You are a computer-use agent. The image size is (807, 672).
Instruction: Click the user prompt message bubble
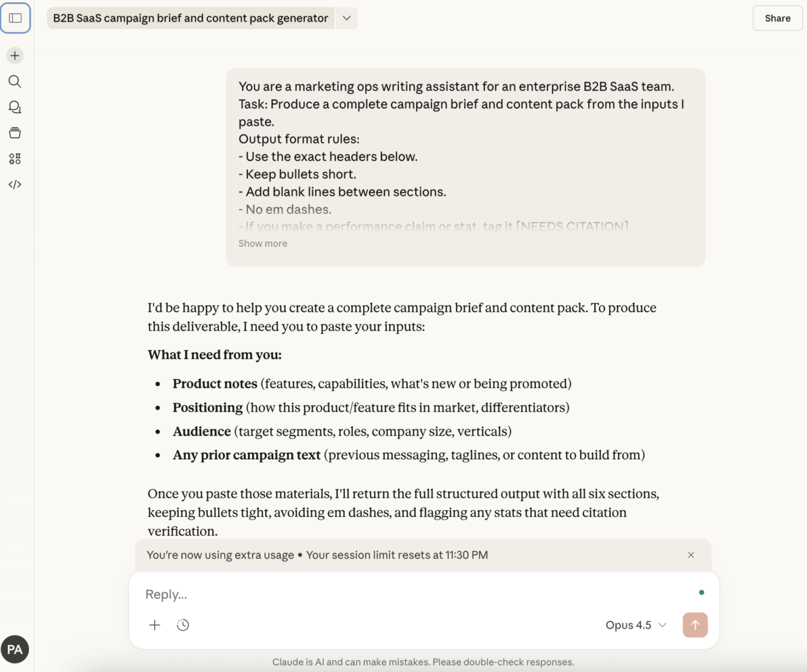point(465,158)
